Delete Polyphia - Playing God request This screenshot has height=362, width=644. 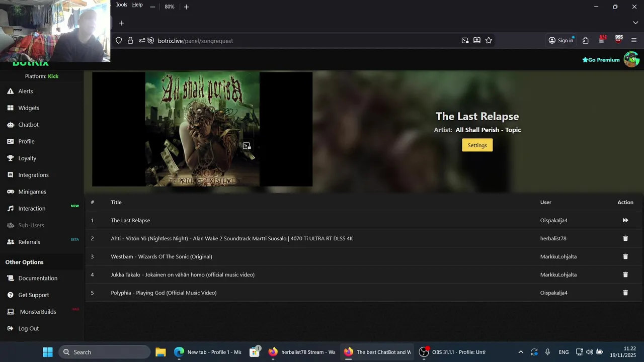point(625,293)
